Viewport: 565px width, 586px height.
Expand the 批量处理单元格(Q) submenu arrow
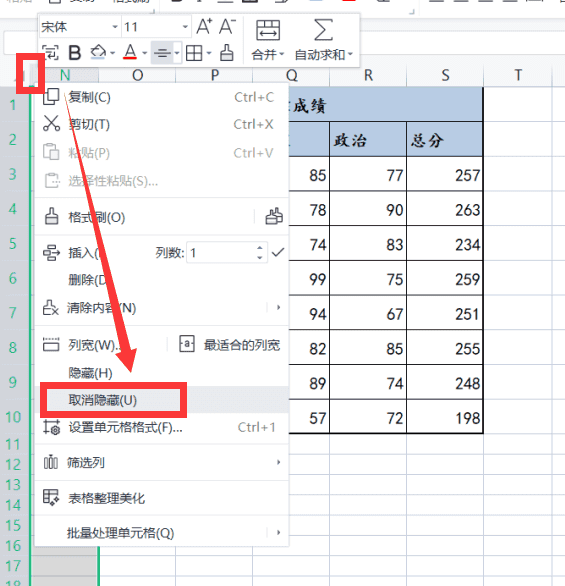pos(278,532)
